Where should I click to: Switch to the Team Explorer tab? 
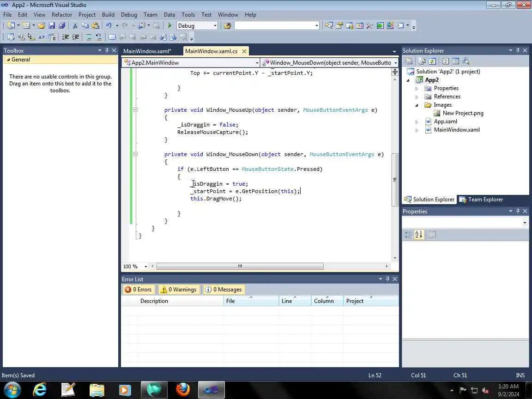(482, 199)
